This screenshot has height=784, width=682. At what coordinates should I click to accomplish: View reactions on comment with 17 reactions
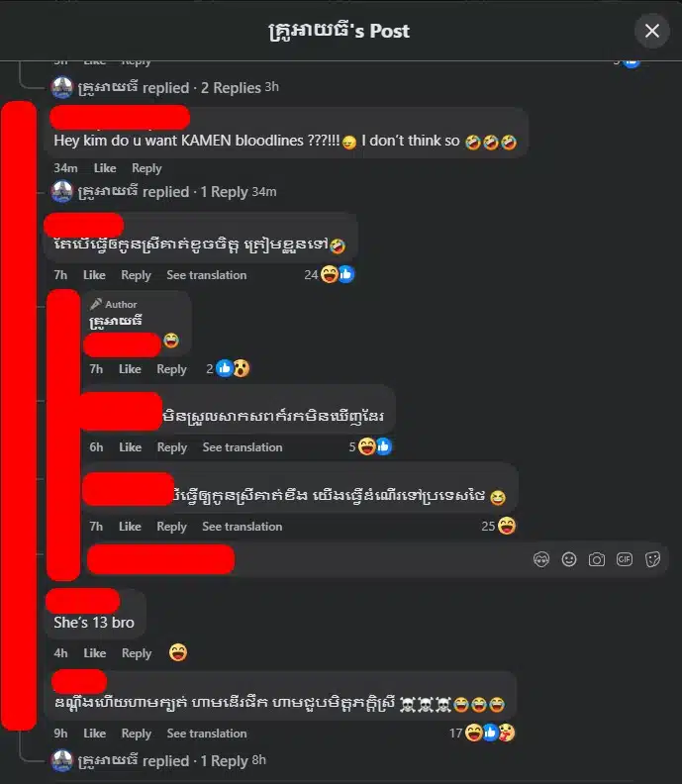pos(482,733)
